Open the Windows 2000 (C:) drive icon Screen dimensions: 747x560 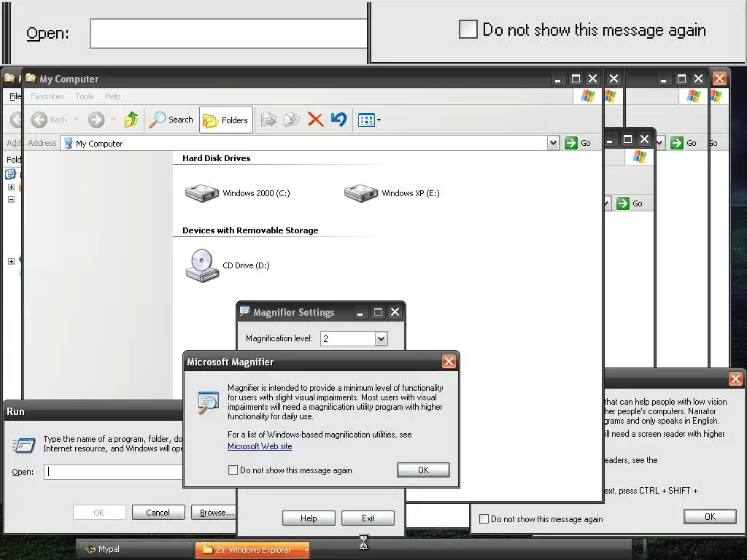202,192
